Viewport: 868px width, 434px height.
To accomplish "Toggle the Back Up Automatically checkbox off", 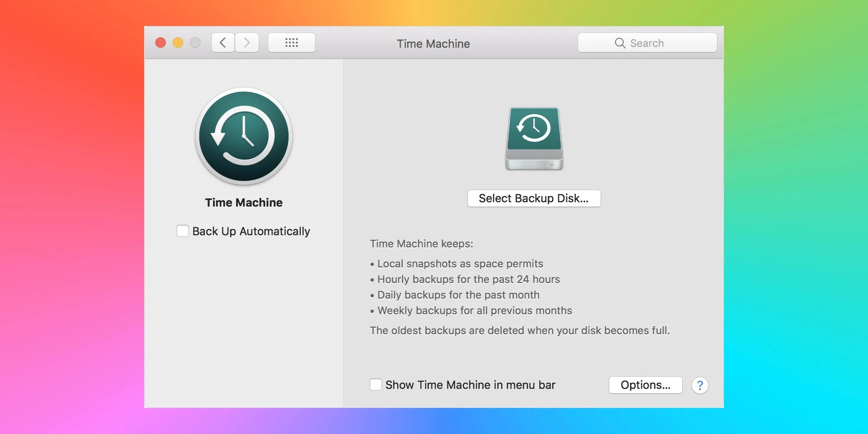I will point(182,231).
